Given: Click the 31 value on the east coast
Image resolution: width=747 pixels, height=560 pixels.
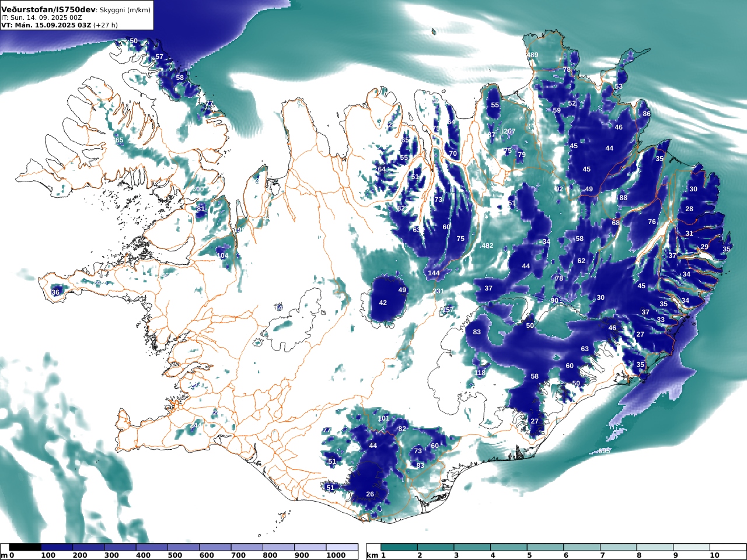Looking at the screenshot, I should point(689,233).
